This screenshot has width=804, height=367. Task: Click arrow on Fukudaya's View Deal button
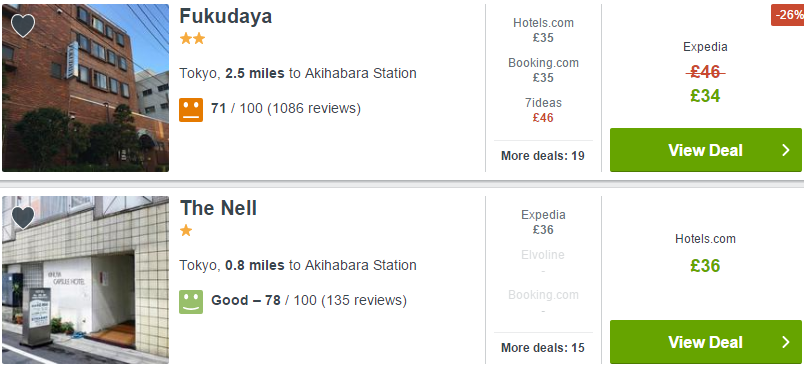coord(786,150)
